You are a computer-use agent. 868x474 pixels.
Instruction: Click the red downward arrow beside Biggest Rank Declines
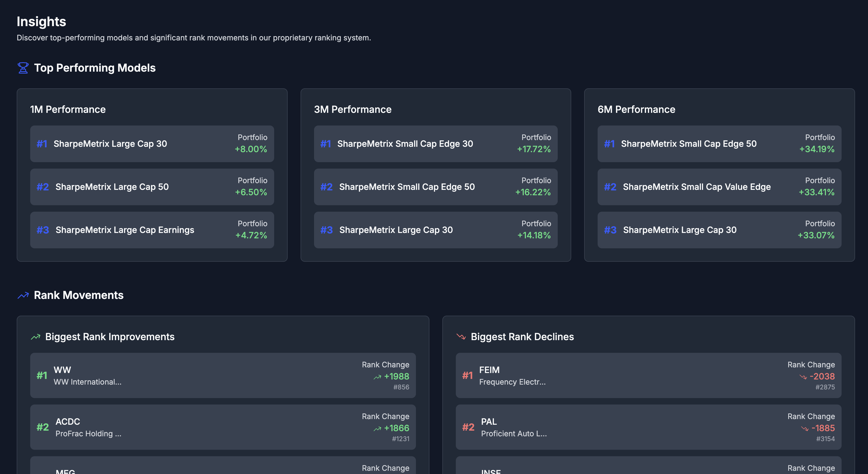pos(460,336)
